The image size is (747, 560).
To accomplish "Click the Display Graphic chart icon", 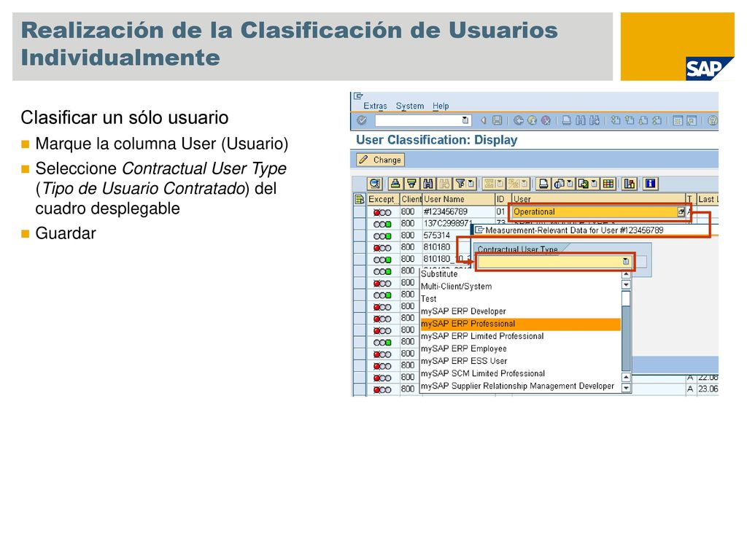I will (630, 183).
